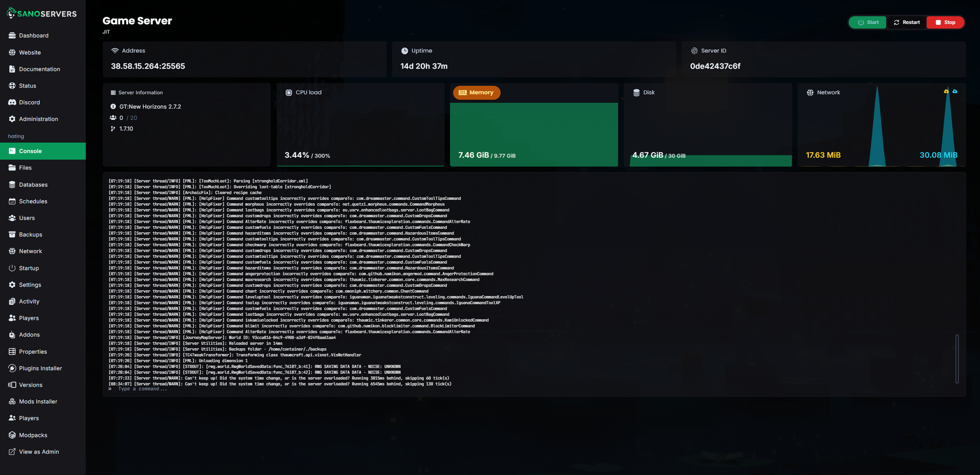Open the Addons list
Viewport: 980px width, 475px height.
[29, 334]
